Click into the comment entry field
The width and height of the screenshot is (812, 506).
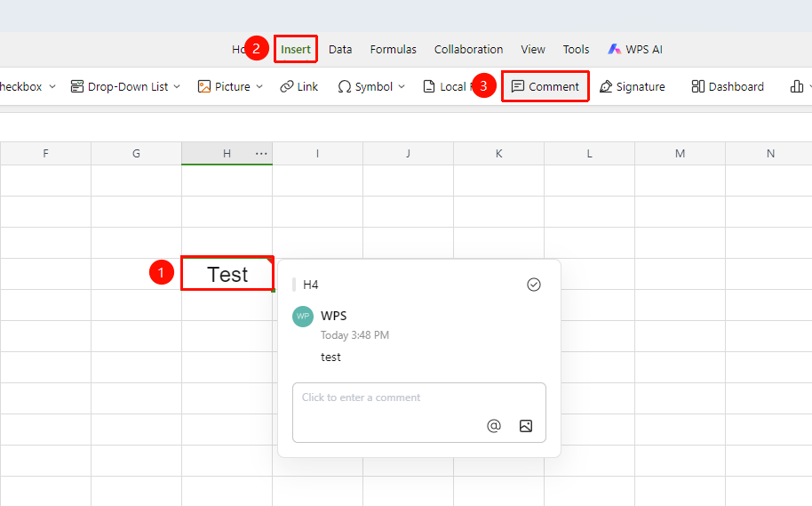tap(419, 412)
